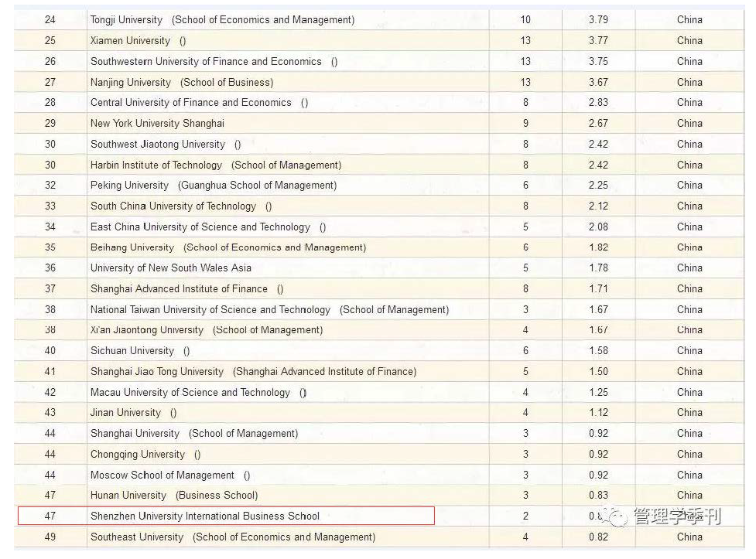Select the Chongqing University entry

pos(145,454)
